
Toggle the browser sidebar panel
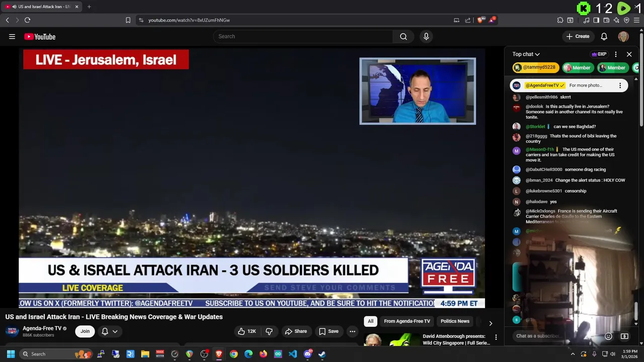point(596,20)
